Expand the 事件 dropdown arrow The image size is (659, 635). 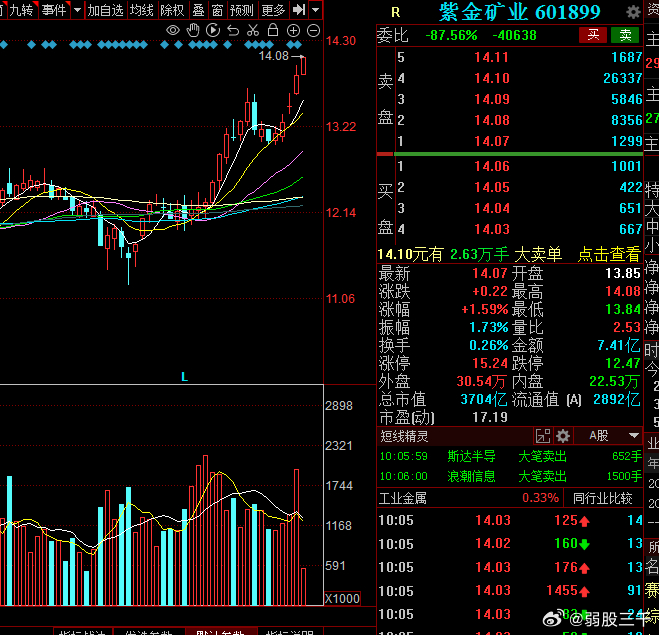75,10
